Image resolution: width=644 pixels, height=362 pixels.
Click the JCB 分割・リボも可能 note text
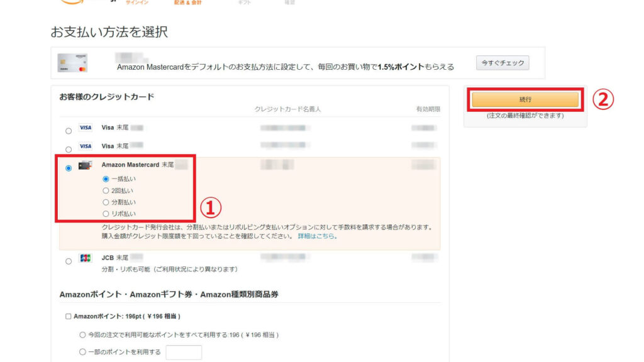coord(170,269)
